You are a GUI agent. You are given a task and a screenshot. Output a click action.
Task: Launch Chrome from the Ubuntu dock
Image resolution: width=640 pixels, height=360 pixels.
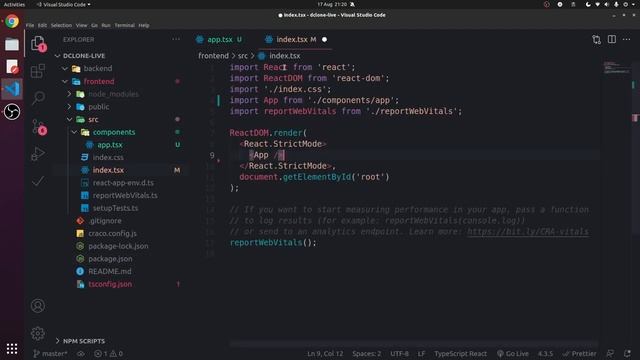tap(12, 21)
